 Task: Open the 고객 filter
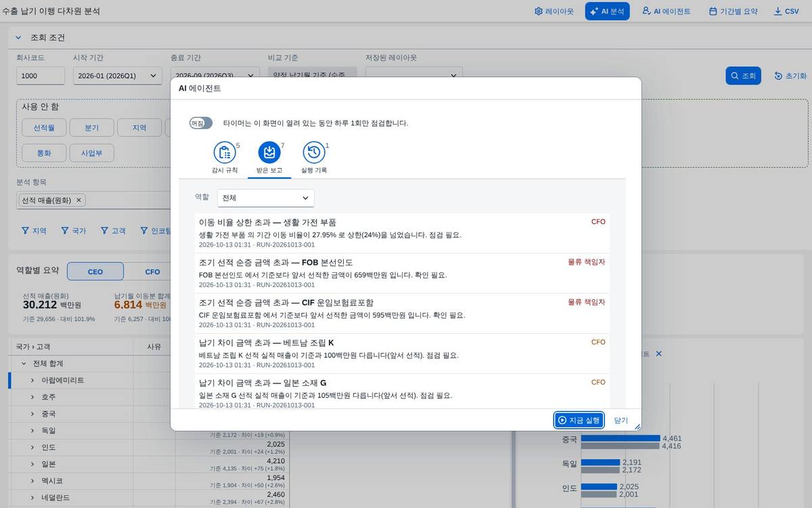click(x=113, y=230)
